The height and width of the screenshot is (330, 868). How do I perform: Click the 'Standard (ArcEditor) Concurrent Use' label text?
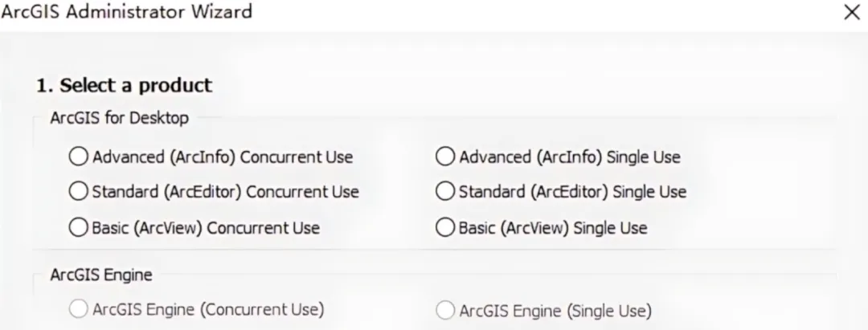[x=225, y=192]
